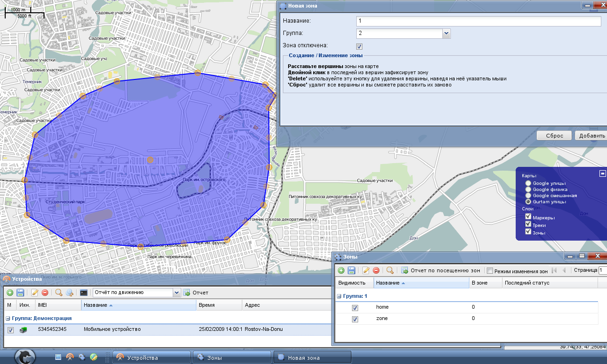Click show desktop icon in taskbar quick launch
607x364 pixels.
(x=58, y=357)
